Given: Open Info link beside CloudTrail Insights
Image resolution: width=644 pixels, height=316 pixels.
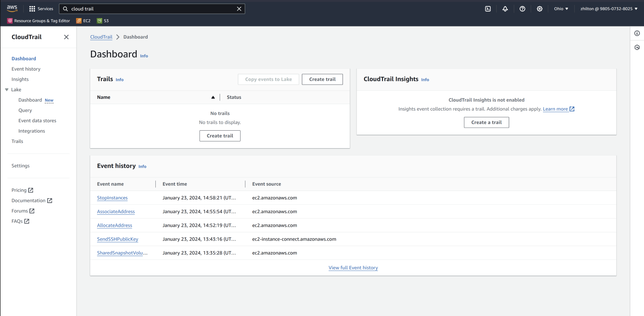Looking at the screenshot, I should 425,80.
